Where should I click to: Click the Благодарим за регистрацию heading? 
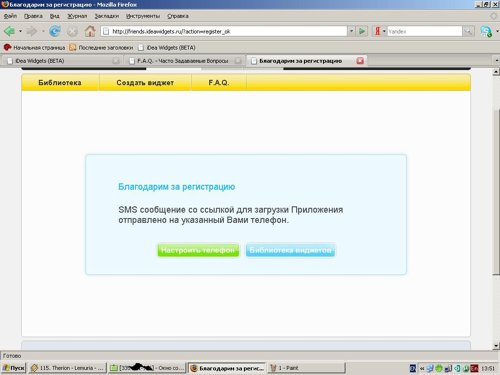pyautogui.click(x=177, y=187)
